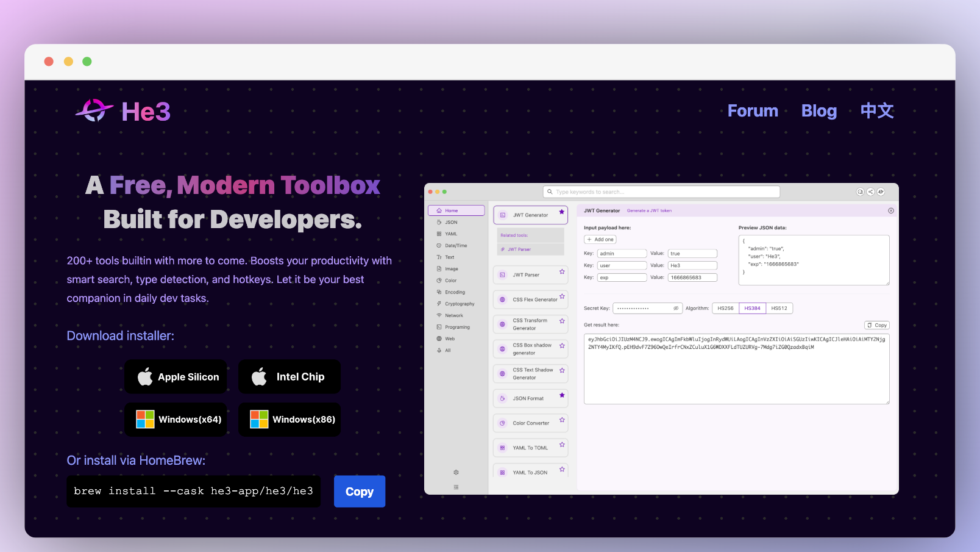Viewport: 980px width, 552px height.
Task: Click the Key field containing admin
Action: click(622, 253)
